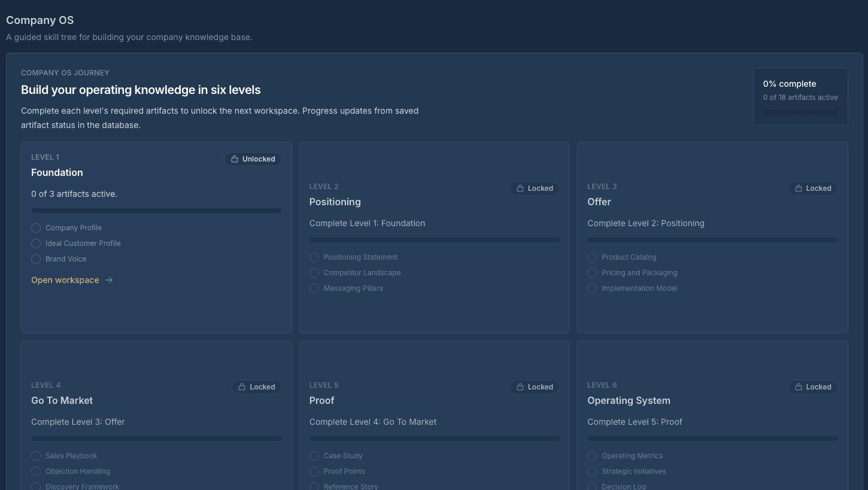Click the Objection Handling artifact label
This screenshot has height=490, width=868.
click(78, 471)
